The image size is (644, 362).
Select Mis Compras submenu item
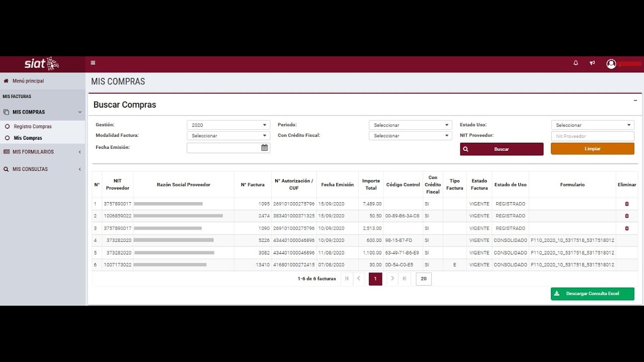28,138
